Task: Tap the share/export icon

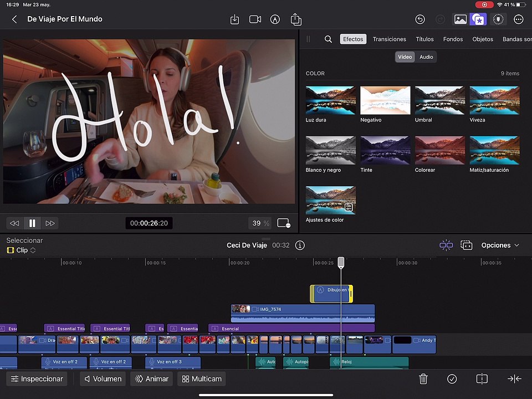Action: 296,19
